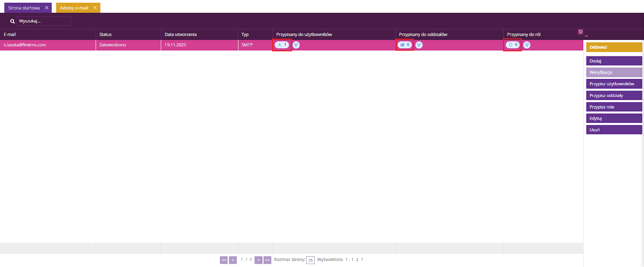Image resolution: width=644 pixels, height=267 pixels.
Task: Click Przypisz użytkowników button
Action: pos(614,84)
